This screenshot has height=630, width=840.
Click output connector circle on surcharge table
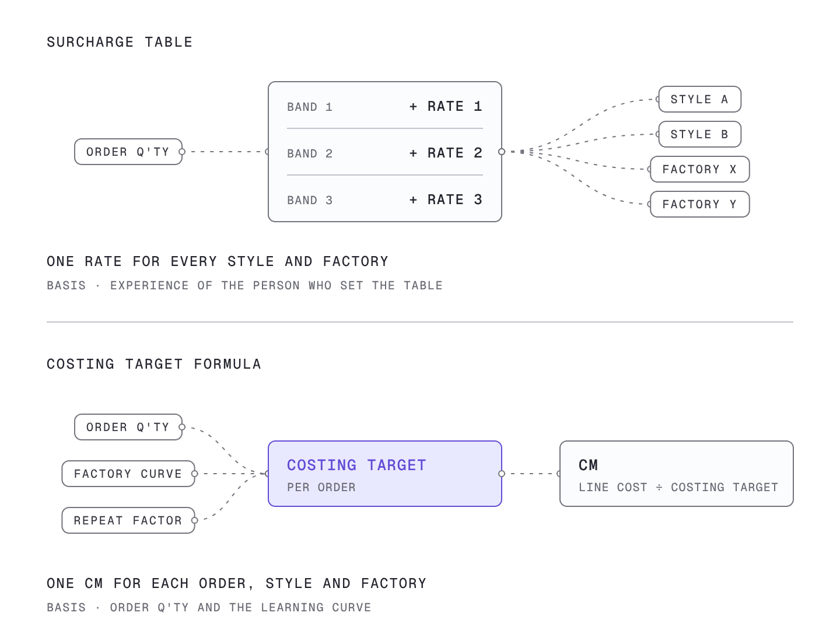point(502,152)
